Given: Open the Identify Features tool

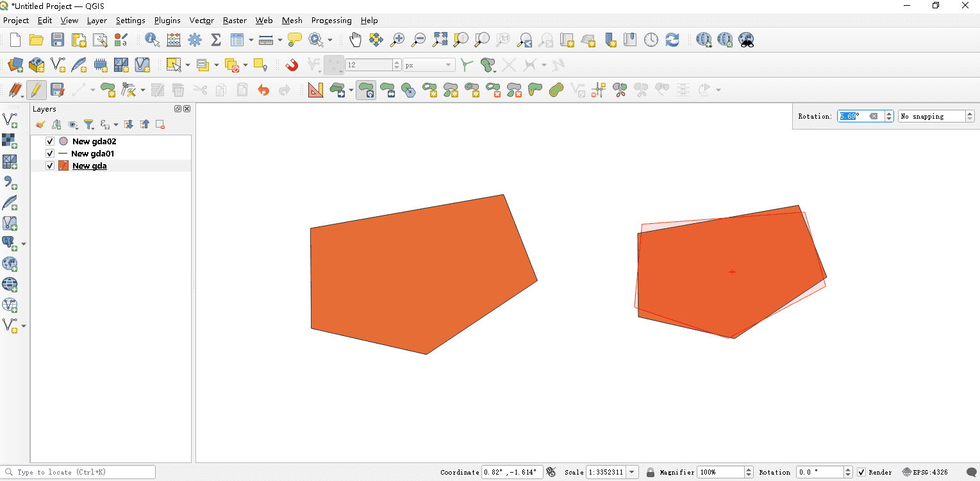Looking at the screenshot, I should pyautogui.click(x=153, y=40).
